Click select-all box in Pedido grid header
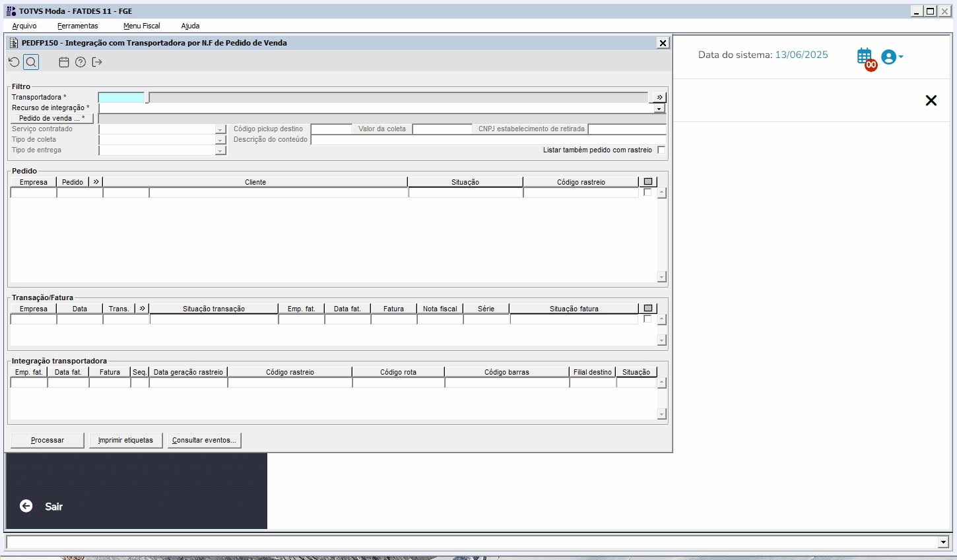 (648, 181)
